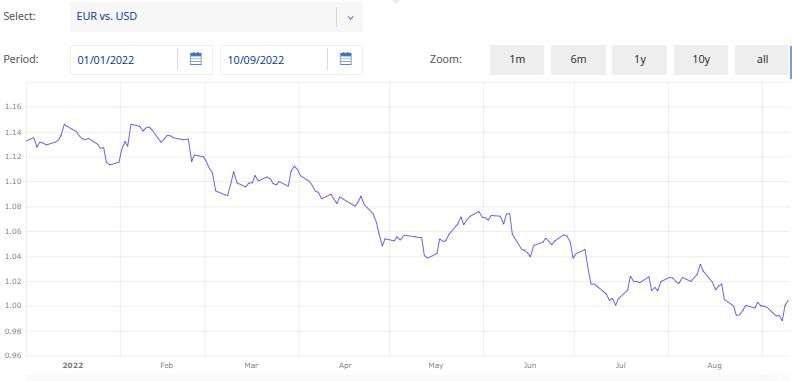Click the 1.10 y-axis value
This screenshot has width=792, height=381.
coord(13,182)
